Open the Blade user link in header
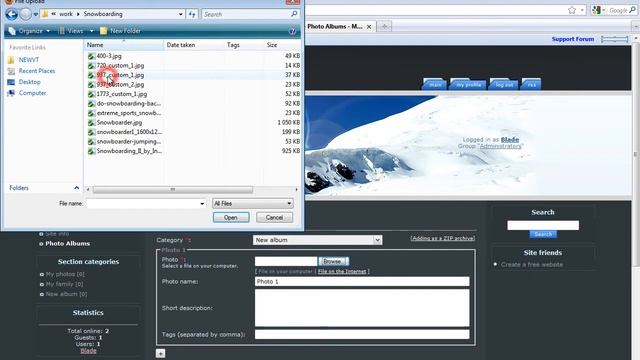The height and width of the screenshot is (360, 640). pyautogui.click(x=510, y=140)
